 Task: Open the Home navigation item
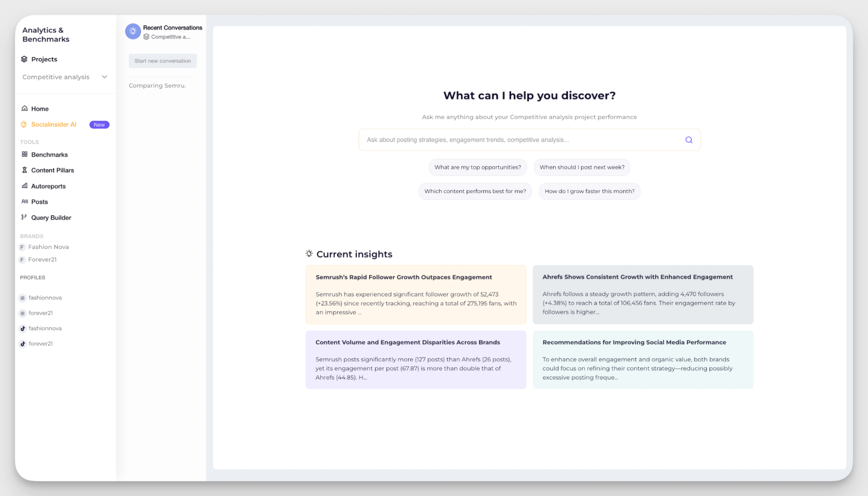40,108
